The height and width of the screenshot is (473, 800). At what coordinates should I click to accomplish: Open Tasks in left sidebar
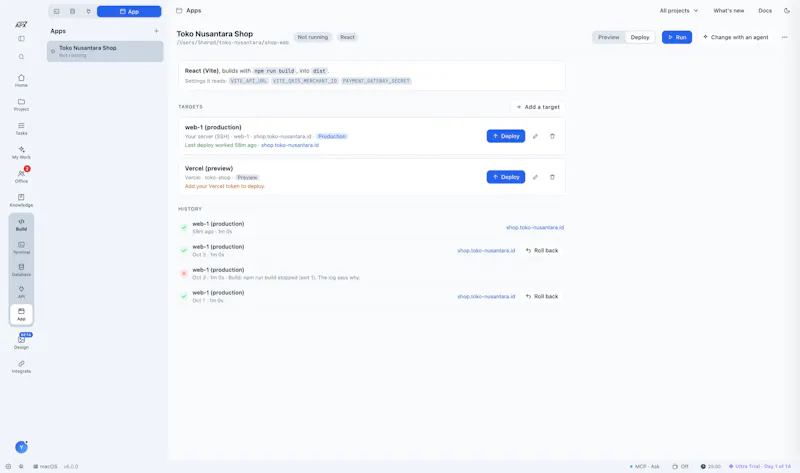21,129
